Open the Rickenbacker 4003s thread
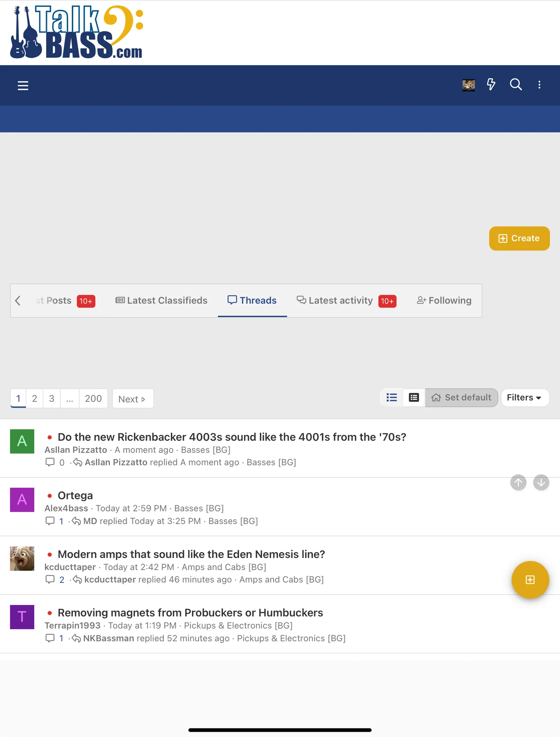Viewport: 560px width, 737px height. tap(232, 437)
